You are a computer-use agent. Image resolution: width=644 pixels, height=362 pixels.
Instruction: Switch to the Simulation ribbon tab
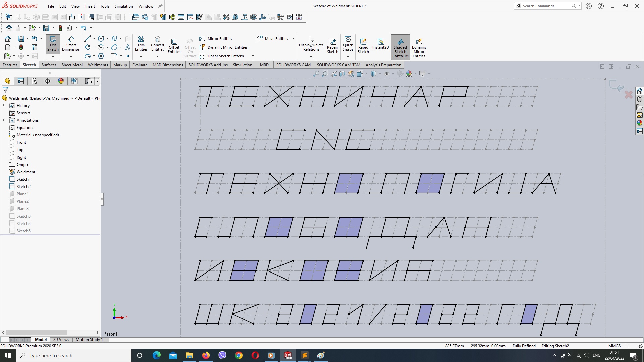pos(243,65)
